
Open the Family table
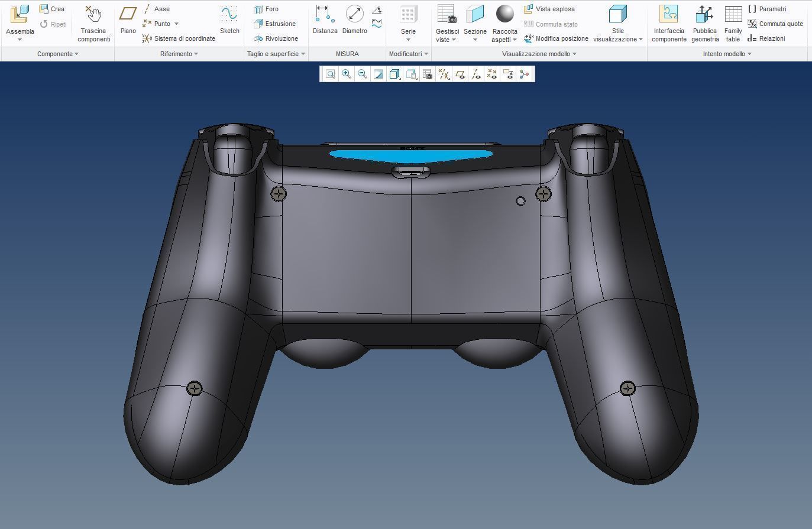pos(733,24)
